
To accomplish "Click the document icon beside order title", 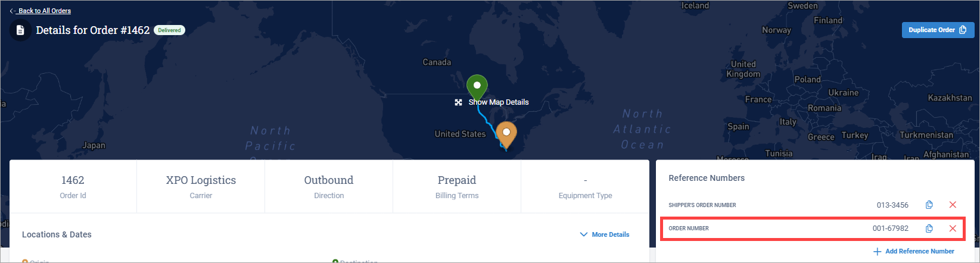I will [20, 30].
